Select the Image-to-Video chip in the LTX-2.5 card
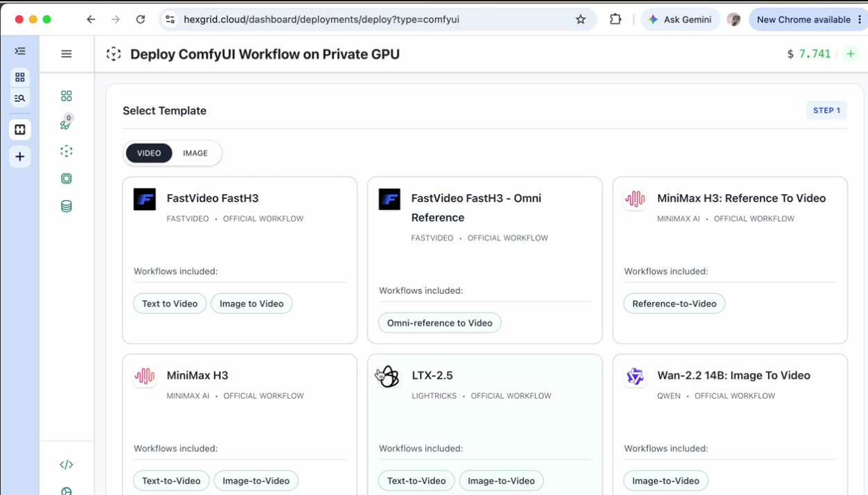This screenshot has width=868, height=495. 502,481
